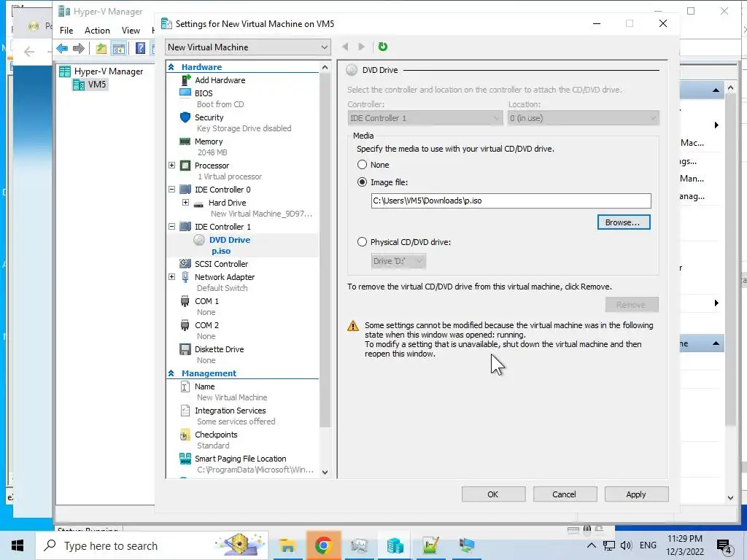Click the Diskette Drive floppy icon
Image resolution: width=747 pixels, height=560 pixels.
click(185, 349)
